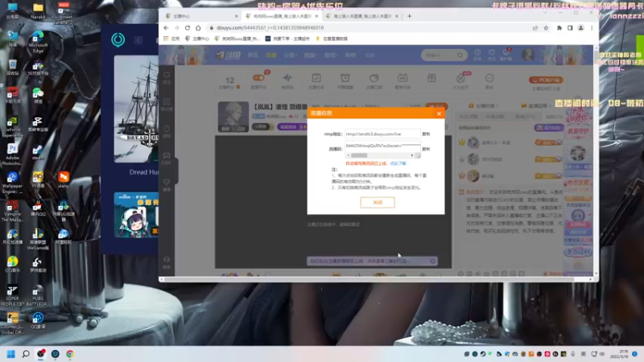Screen dimensions: 644x362
Task: Copy the rtmp address using first copy link
Action: [426, 134]
